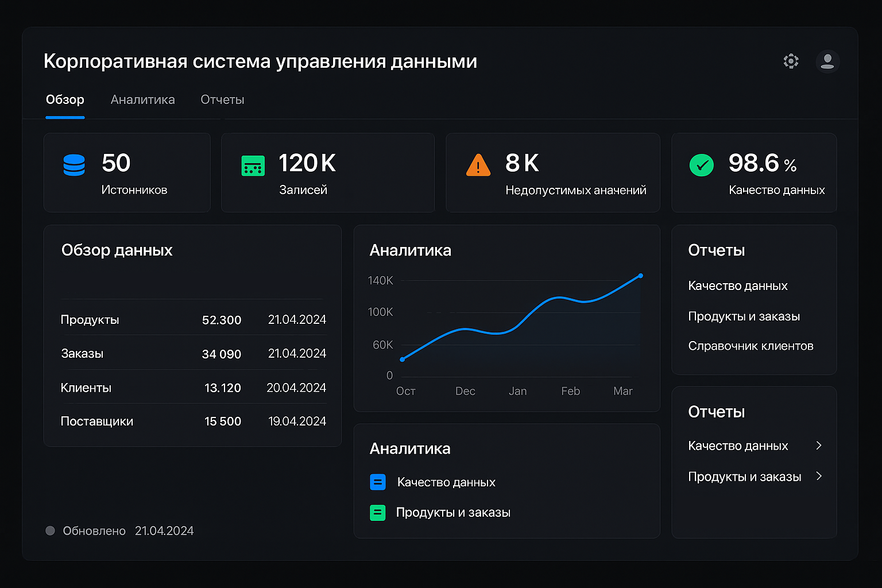Screen dimensions: 882x588
Task: Select the Поставщики row in data table
Action: pyautogui.click(x=193, y=421)
